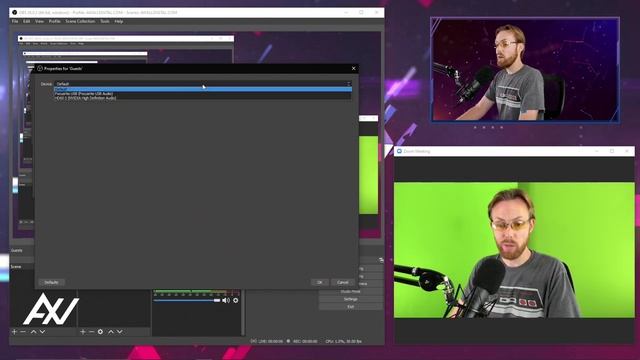Image resolution: width=640 pixels, height=360 pixels.
Task: Close the Properties for 'Guests' dialog
Action: pyautogui.click(x=353, y=69)
